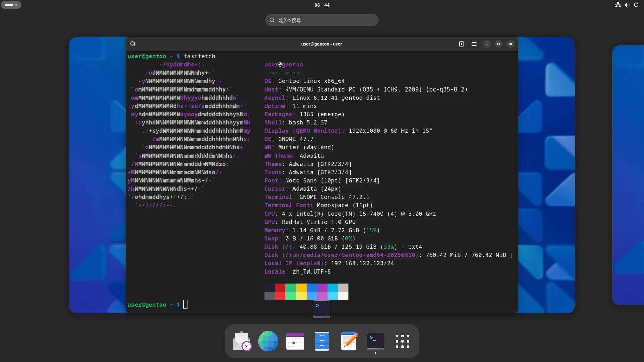Open the web browser globe icon
The image size is (644, 362).
tap(268, 341)
